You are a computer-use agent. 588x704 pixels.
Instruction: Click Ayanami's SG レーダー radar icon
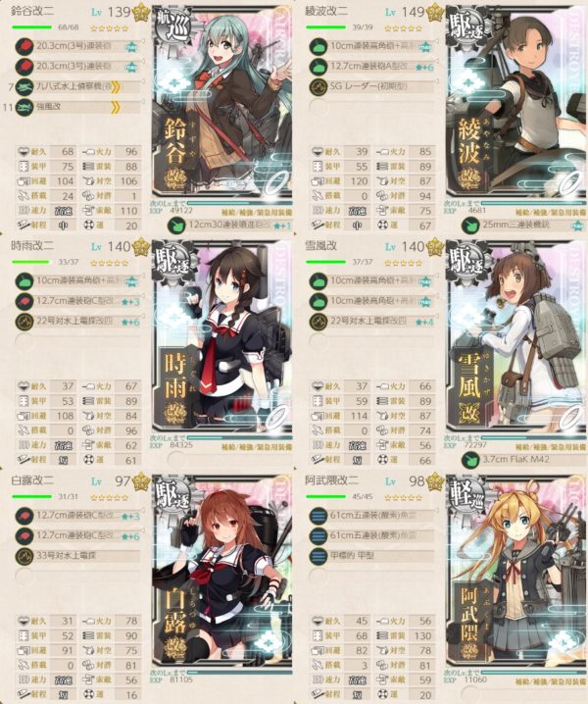(x=318, y=85)
